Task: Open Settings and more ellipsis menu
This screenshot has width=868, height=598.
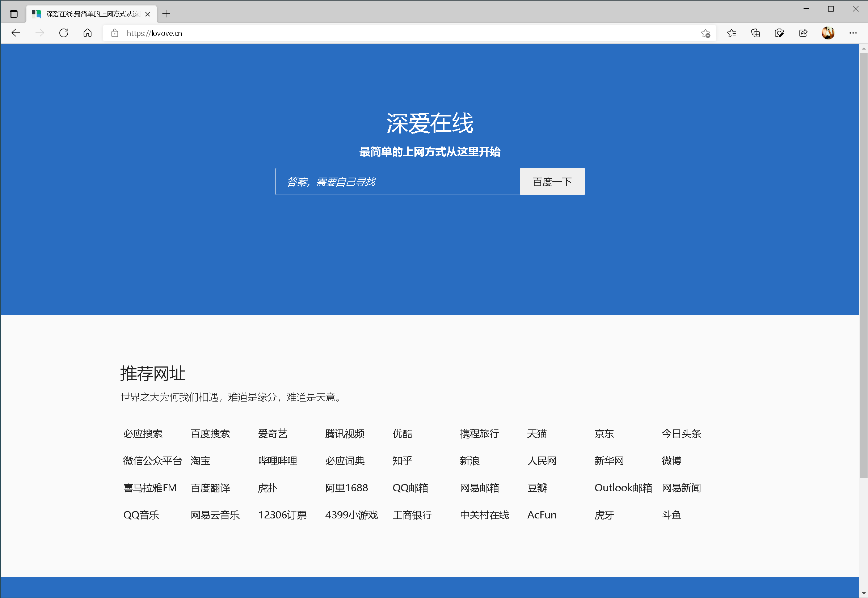Action: 853,33
